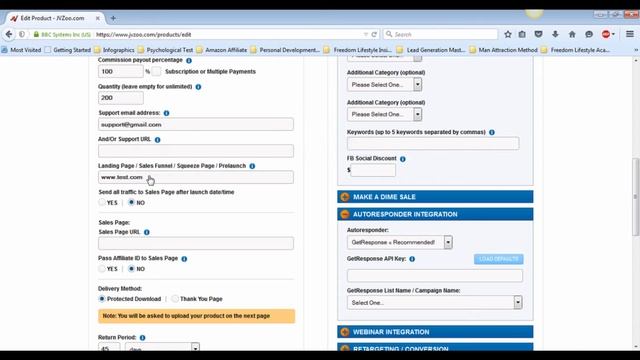Open the second Additional Category dropdown

pos(384,114)
